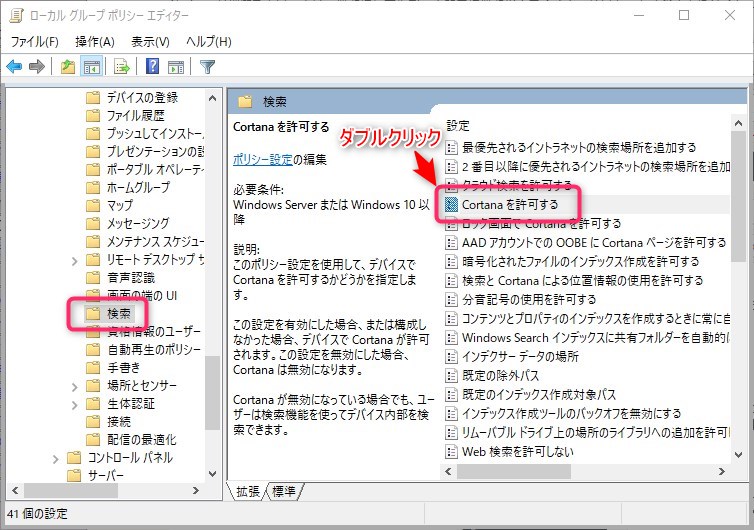The height and width of the screenshot is (530, 754).
Task: Open the 操作(A) menu
Action: click(x=94, y=42)
